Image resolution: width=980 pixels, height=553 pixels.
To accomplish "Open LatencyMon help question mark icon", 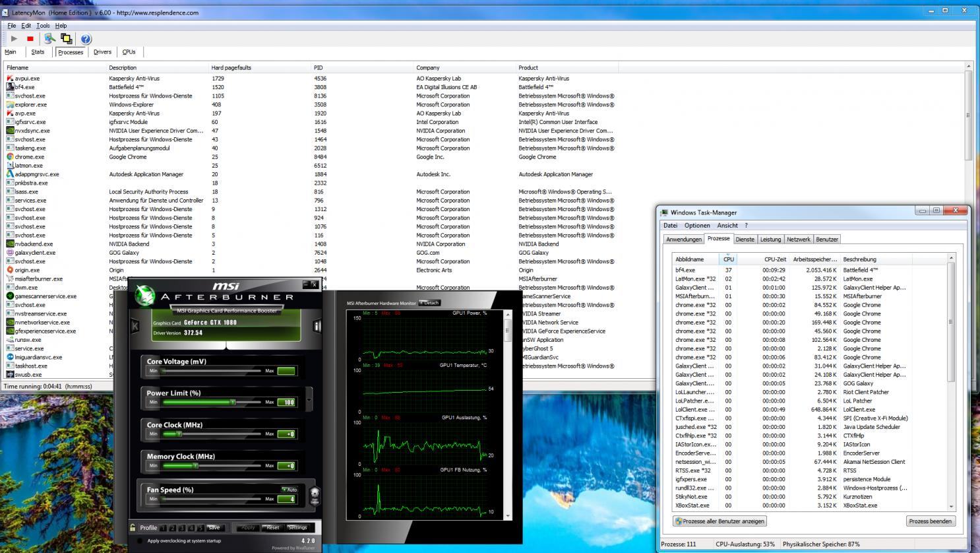I will click(x=86, y=39).
